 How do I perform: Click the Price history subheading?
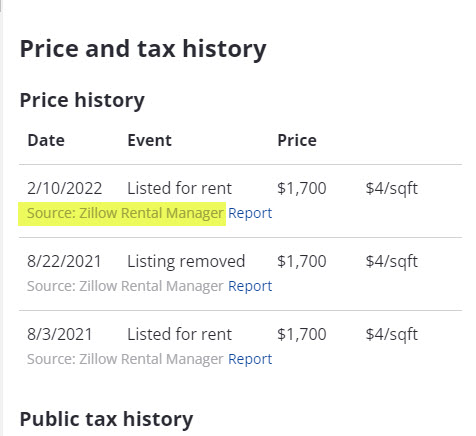(x=82, y=100)
